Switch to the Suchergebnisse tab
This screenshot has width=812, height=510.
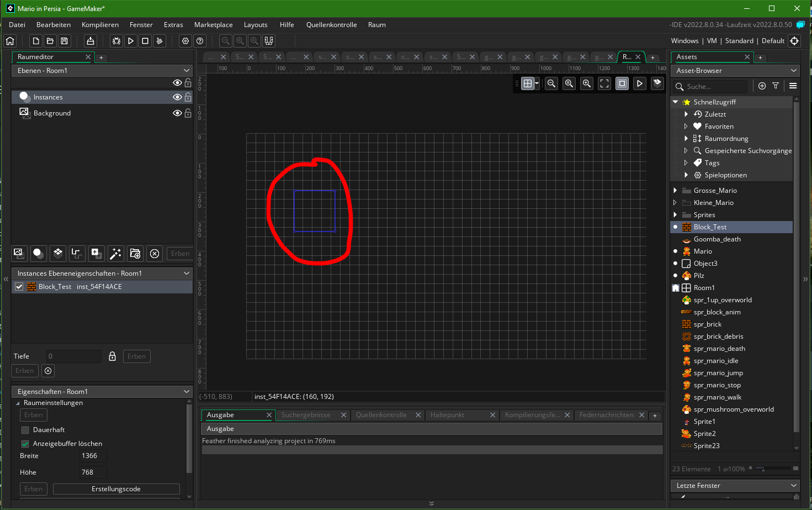[x=306, y=415]
